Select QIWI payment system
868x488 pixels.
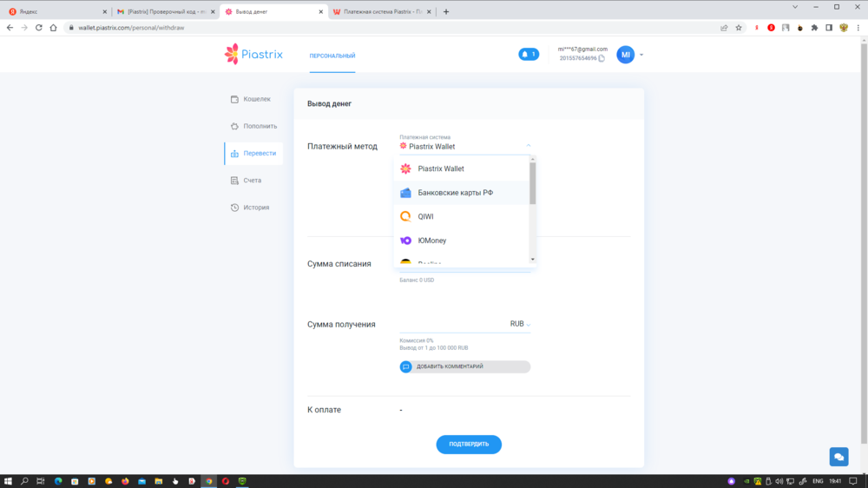(425, 216)
